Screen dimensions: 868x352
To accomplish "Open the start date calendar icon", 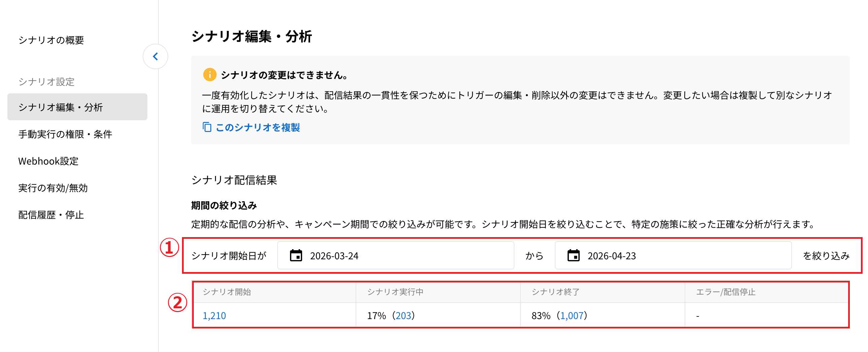I will pyautogui.click(x=296, y=255).
